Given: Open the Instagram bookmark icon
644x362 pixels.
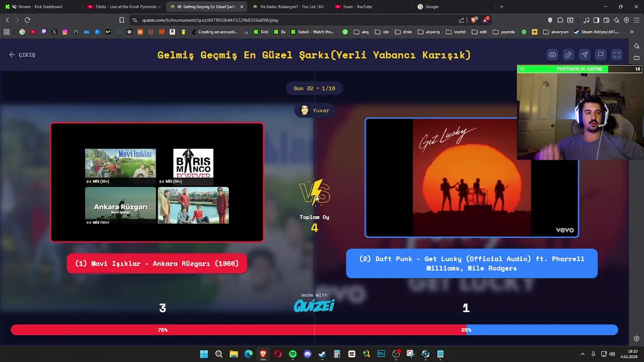Looking at the screenshot, I should point(65,32).
